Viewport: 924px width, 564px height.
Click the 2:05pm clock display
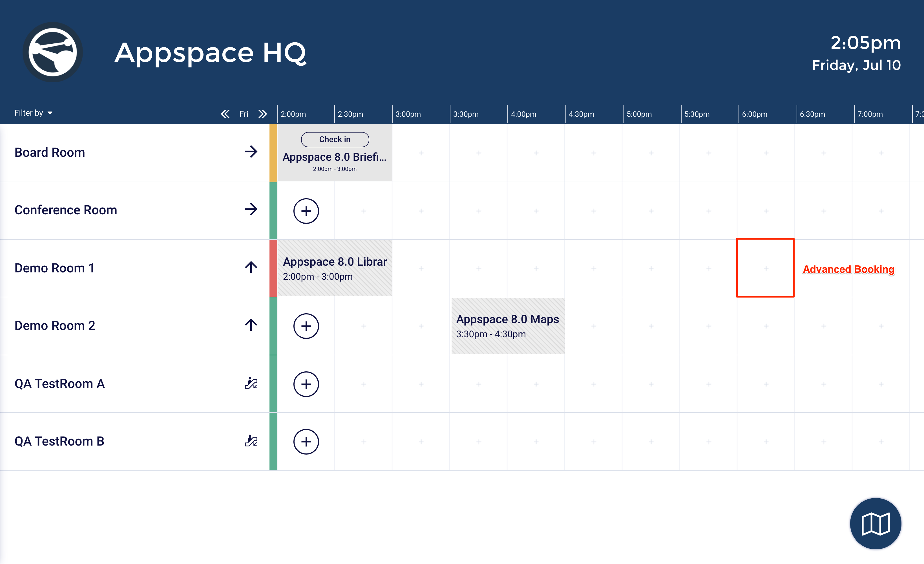(x=865, y=43)
